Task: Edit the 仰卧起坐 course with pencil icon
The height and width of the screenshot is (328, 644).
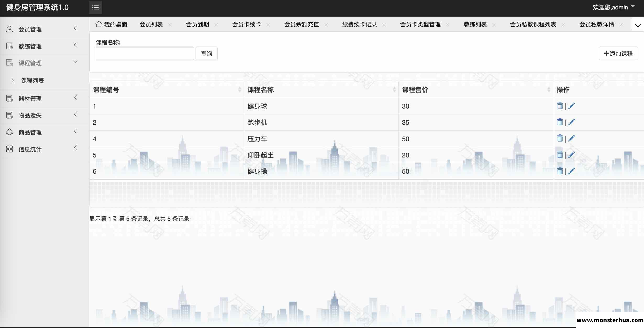Action: tap(571, 155)
